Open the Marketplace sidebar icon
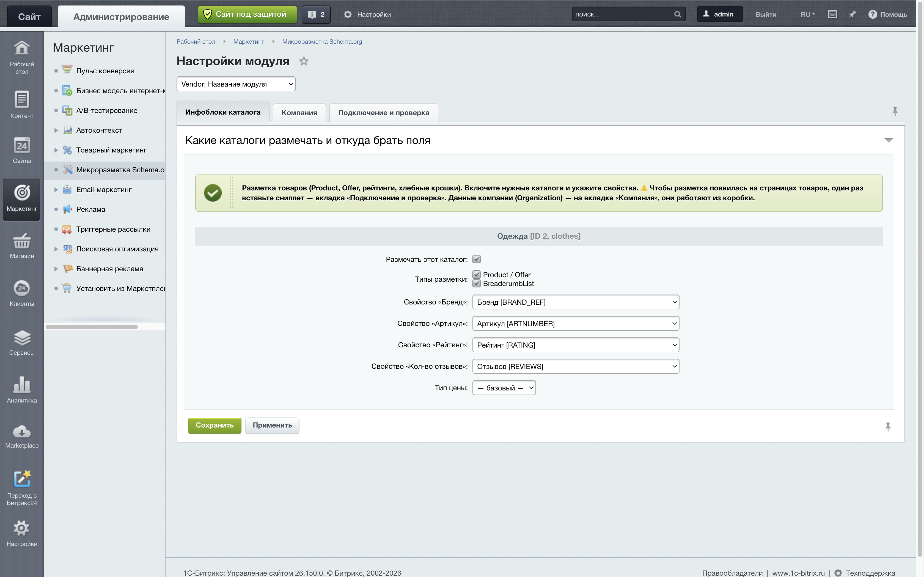This screenshot has height=577, width=924. 22,436
